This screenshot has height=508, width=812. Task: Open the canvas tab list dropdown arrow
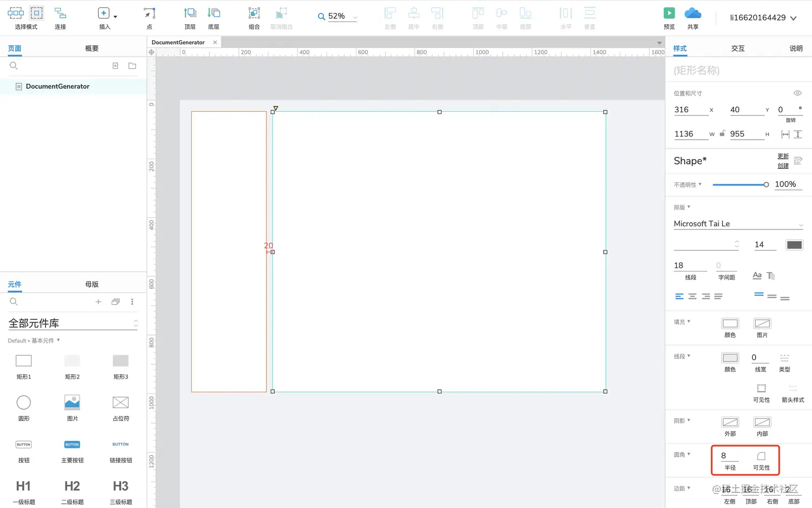coord(659,42)
